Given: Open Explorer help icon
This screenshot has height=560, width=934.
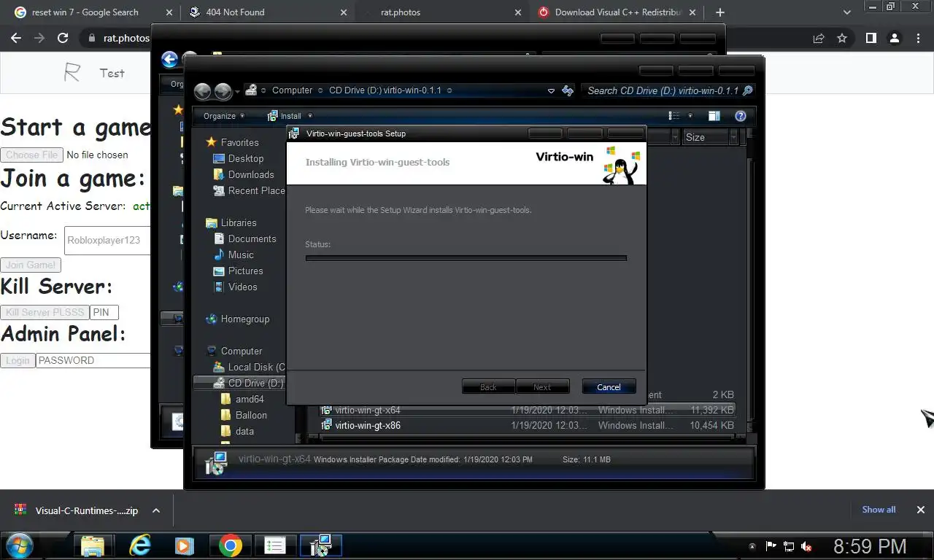Looking at the screenshot, I should coord(741,116).
